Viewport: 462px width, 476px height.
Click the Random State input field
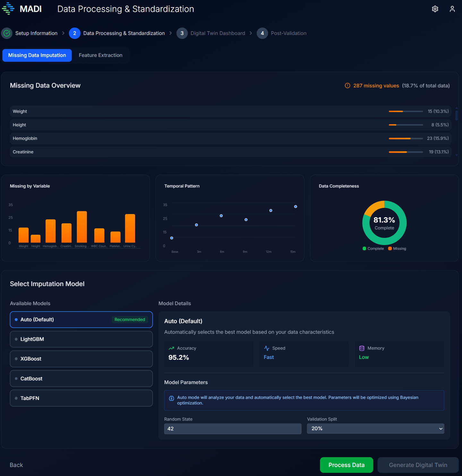(233, 429)
